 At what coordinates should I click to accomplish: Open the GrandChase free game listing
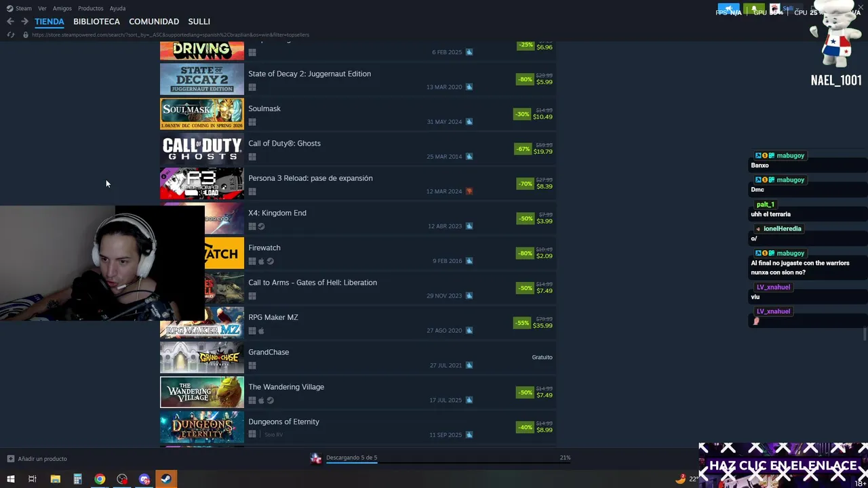358,357
